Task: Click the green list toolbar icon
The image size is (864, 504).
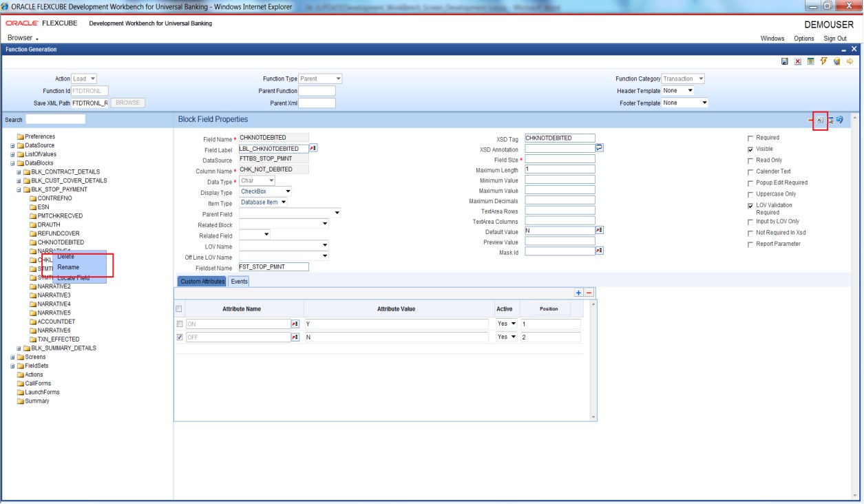Action: 811,62
